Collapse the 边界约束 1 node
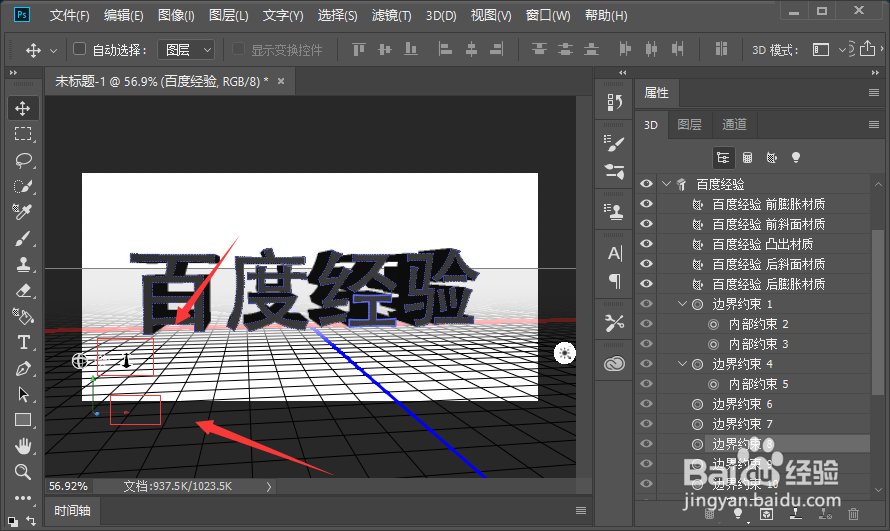 [x=683, y=304]
